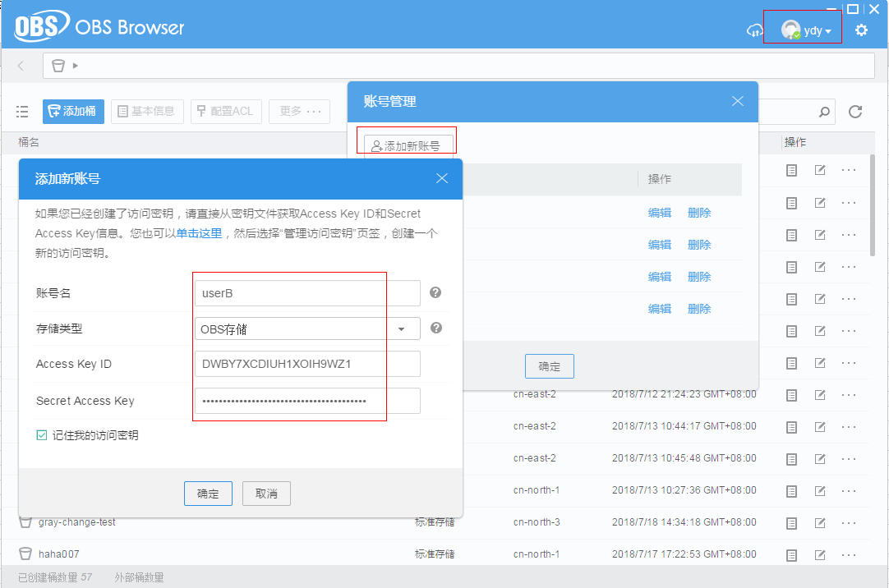The image size is (889, 588).
Task: Open more options for 2018/7/13 10:45:48 row
Action: [x=849, y=459]
